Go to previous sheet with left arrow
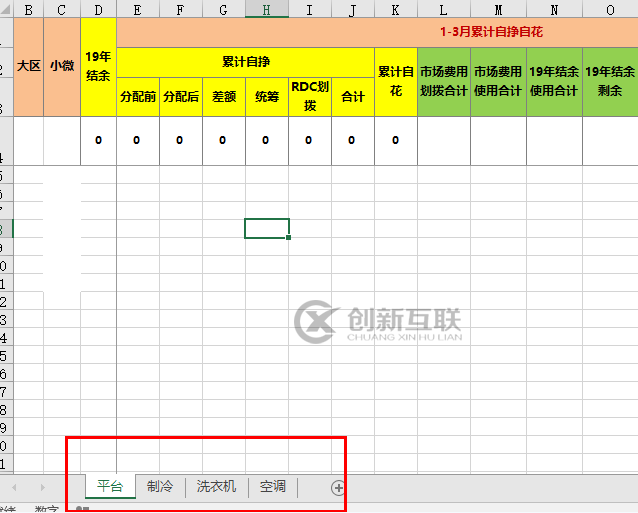This screenshot has width=638, height=513. pyautogui.click(x=14, y=487)
